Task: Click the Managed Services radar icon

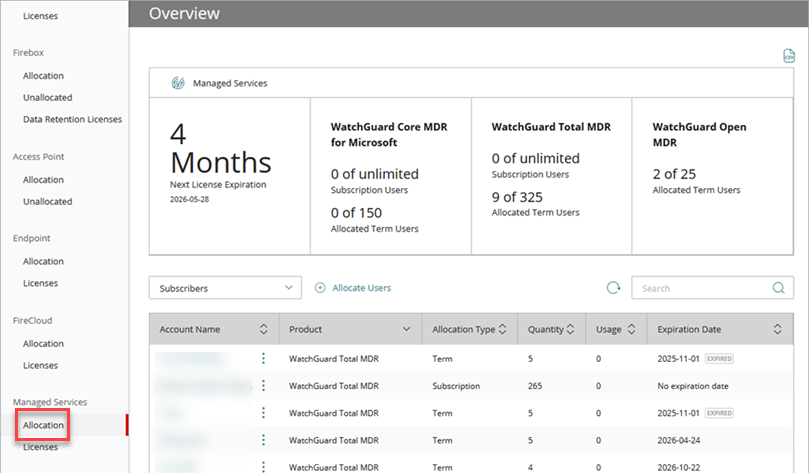Action: point(178,83)
